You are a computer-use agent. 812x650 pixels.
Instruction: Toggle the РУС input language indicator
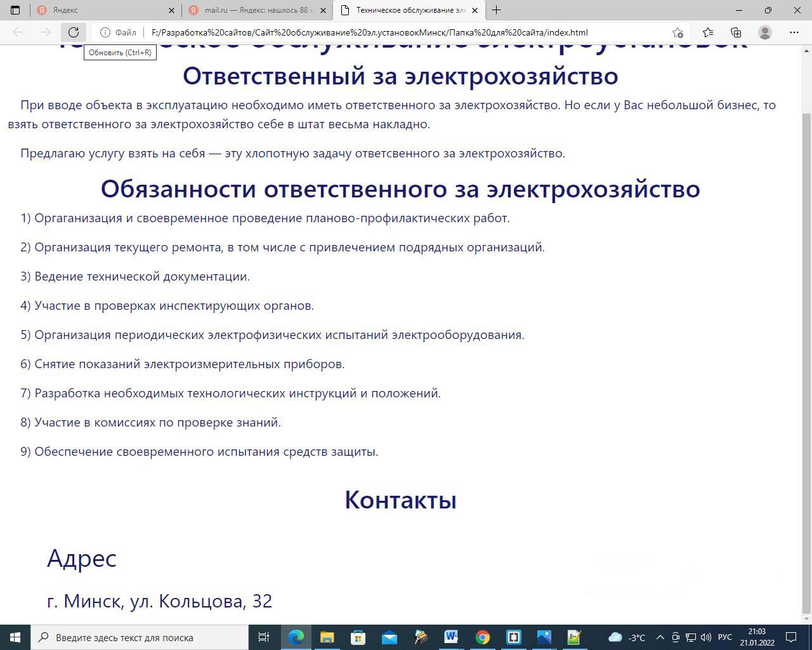pos(724,637)
